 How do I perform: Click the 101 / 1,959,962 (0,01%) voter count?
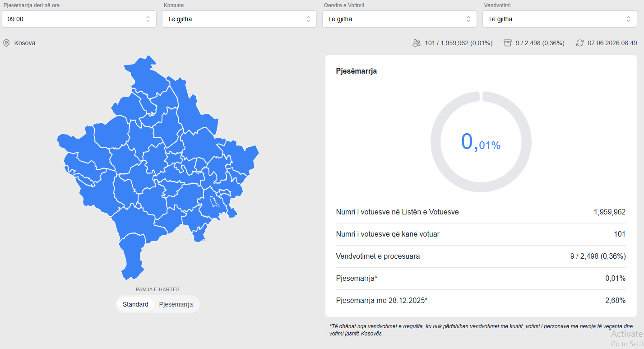pyautogui.click(x=459, y=43)
